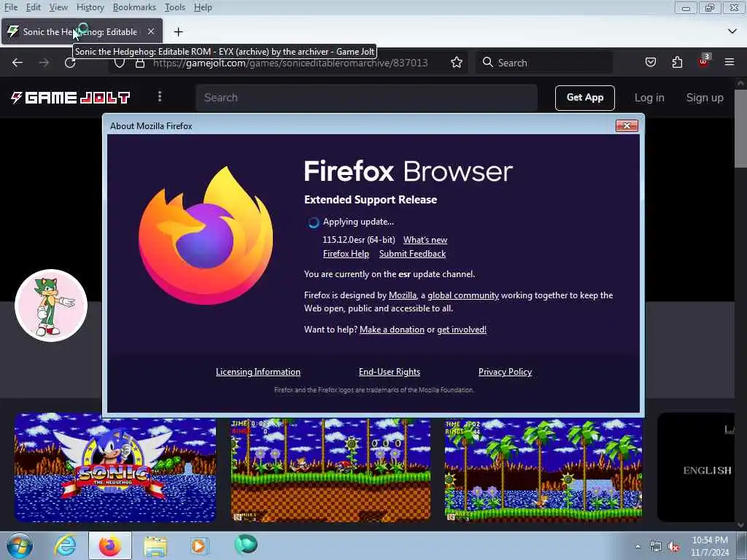Open the tracking protection shield icon
This screenshot has height=560, width=747.
point(120,63)
